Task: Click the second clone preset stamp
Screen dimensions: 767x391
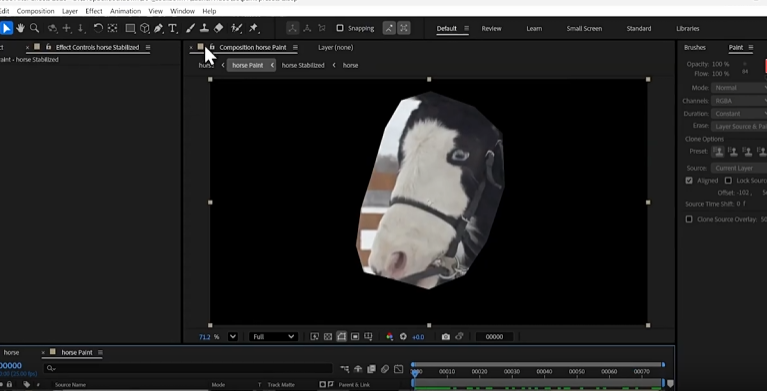Action: click(x=733, y=151)
